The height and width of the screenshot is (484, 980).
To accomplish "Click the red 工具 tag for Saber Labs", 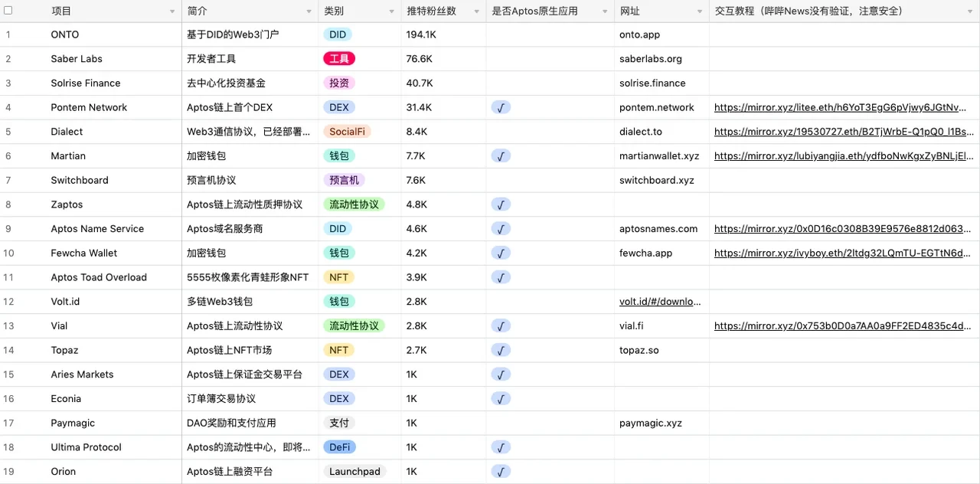I will coord(339,59).
